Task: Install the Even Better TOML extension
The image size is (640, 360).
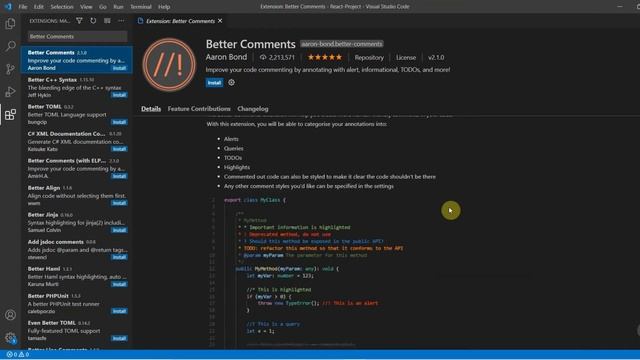Action: click(x=119, y=338)
